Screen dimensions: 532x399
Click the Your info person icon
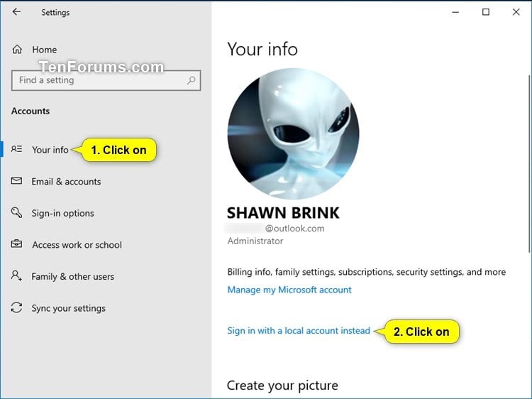(16, 149)
